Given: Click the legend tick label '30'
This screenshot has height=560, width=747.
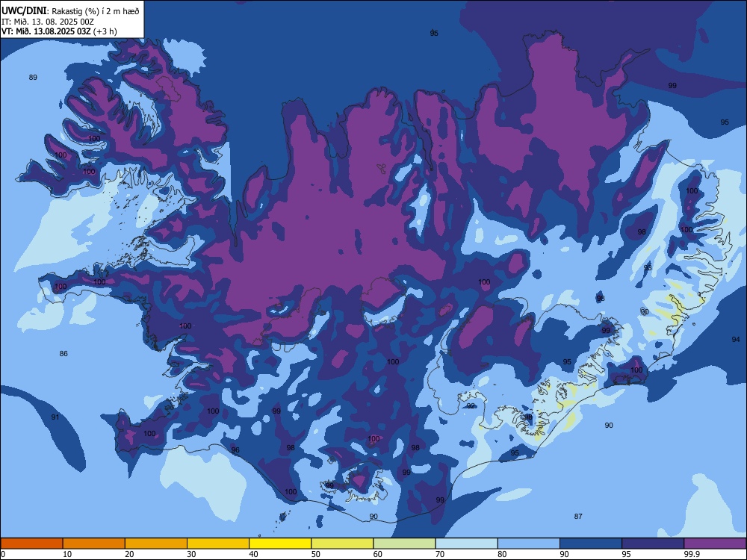Looking at the screenshot, I should pos(191,554).
